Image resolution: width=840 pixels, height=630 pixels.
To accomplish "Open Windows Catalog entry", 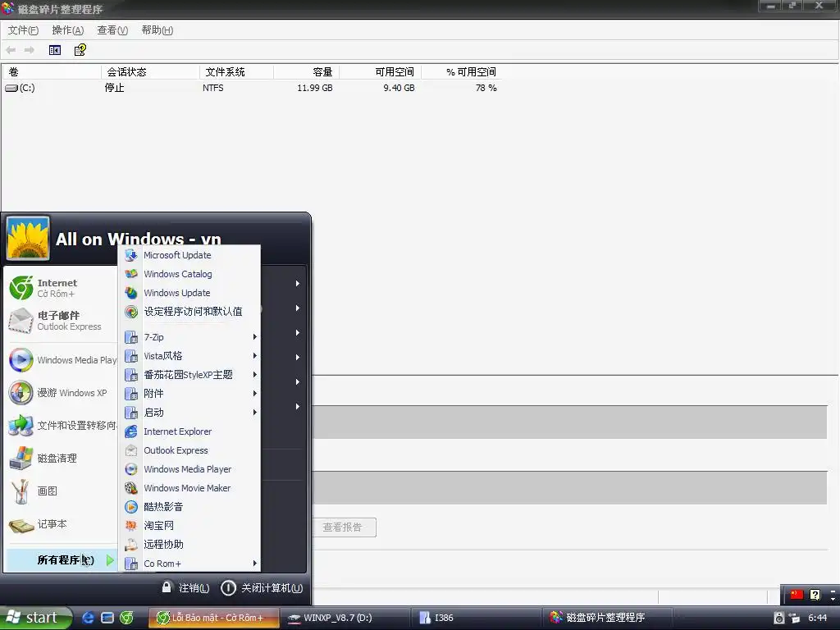I will click(189, 274).
